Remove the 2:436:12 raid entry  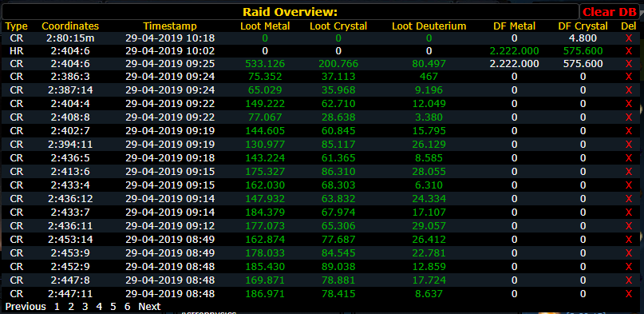point(628,198)
